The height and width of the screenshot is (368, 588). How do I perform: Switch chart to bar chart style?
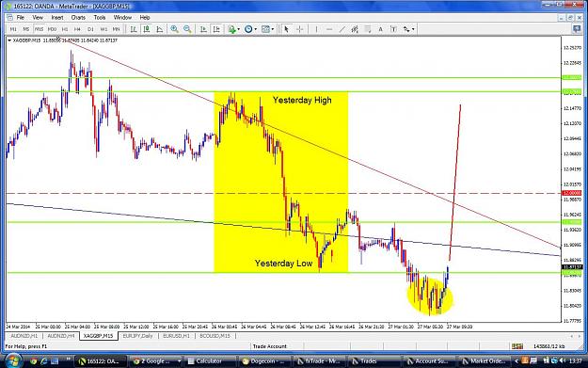coord(134,29)
